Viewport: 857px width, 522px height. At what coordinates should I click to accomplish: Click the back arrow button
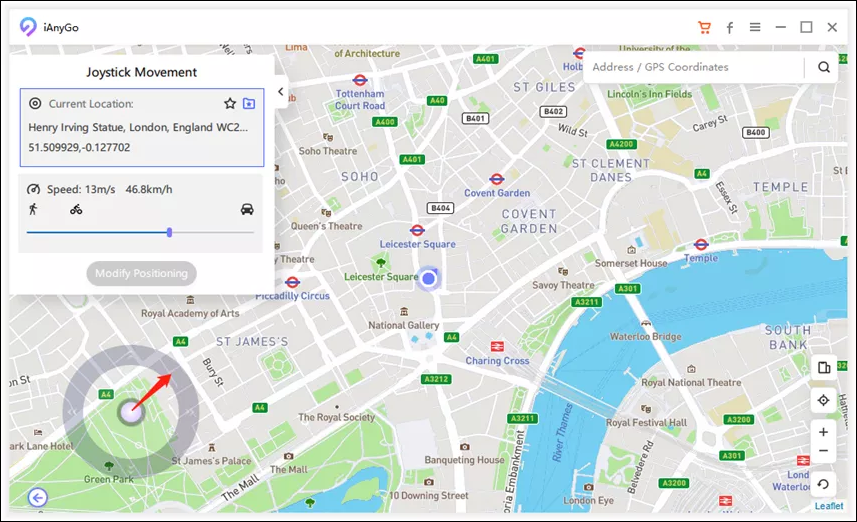[38, 497]
